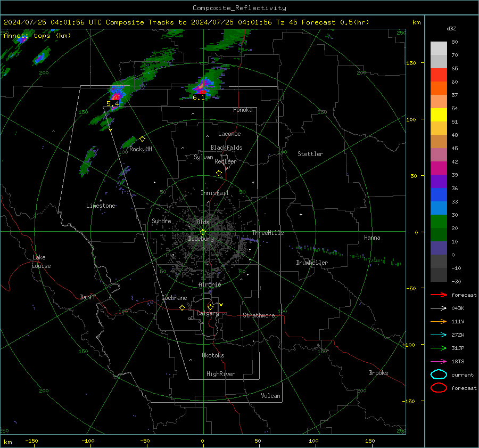Select the dark orange swatch below red
This screenshot has width=479, height=448.
point(439,88)
